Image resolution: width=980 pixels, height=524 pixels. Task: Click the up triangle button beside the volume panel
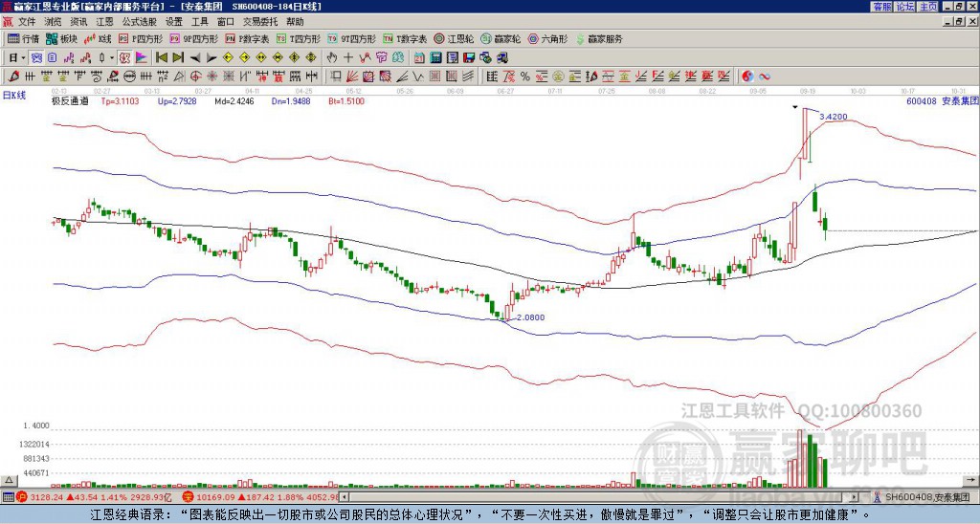[x=9, y=480]
